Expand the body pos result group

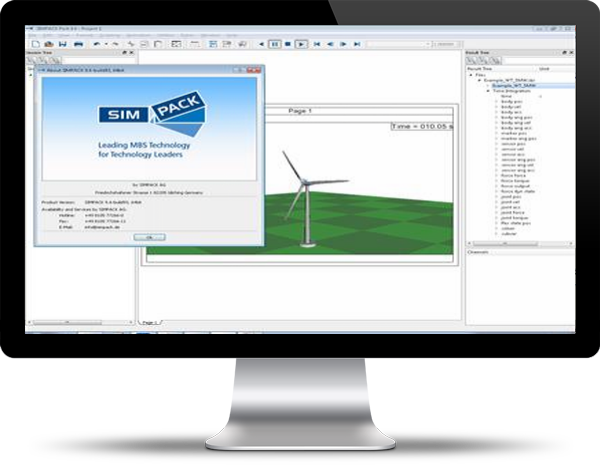[x=496, y=102]
